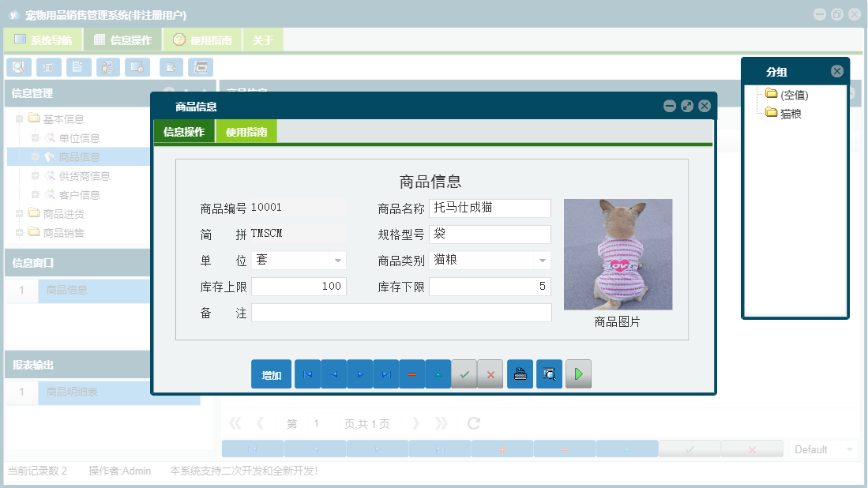Image resolution: width=868 pixels, height=488 pixels.
Task: Click the 商品图片 product photo
Action: [618, 254]
